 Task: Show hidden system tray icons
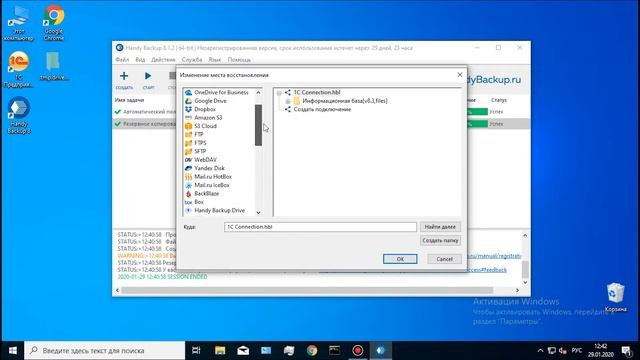coord(540,350)
